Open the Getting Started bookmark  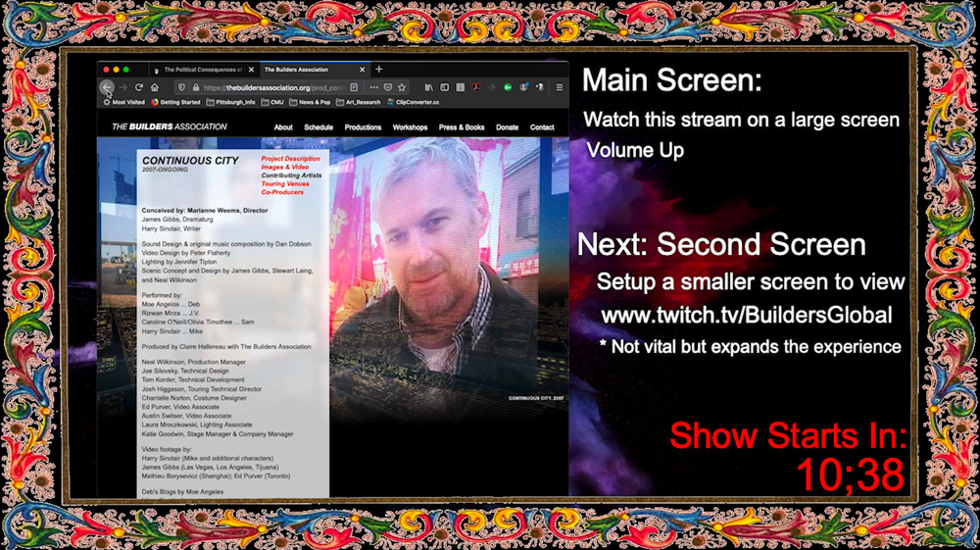click(x=175, y=102)
